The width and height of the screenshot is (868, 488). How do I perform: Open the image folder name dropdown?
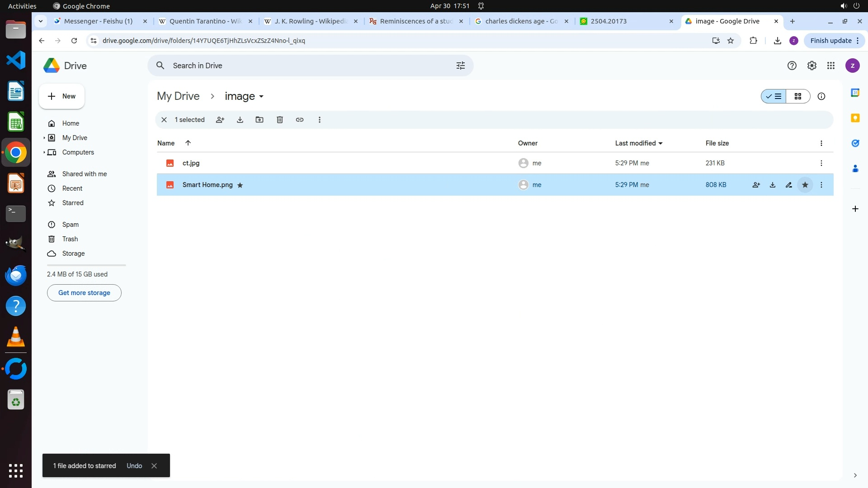[x=245, y=96]
